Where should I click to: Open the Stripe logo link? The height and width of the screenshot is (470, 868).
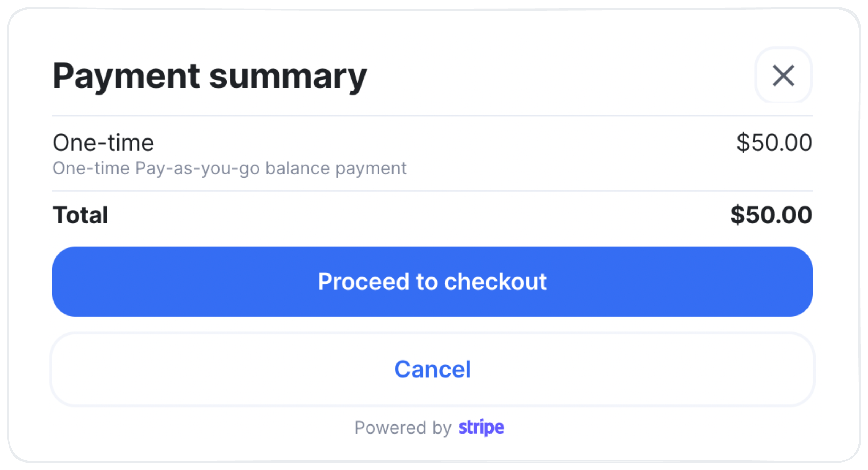click(x=481, y=428)
